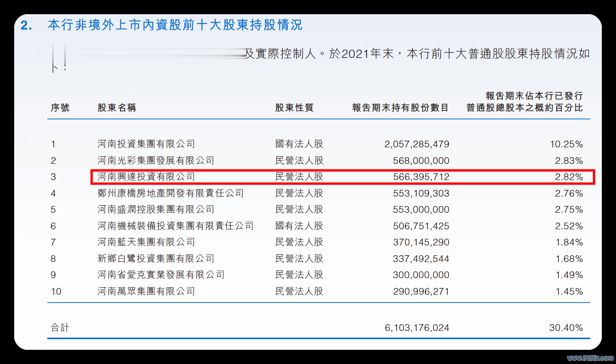Click the percentage 2.76%
The width and height of the screenshot is (616, 364).
point(569,193)
